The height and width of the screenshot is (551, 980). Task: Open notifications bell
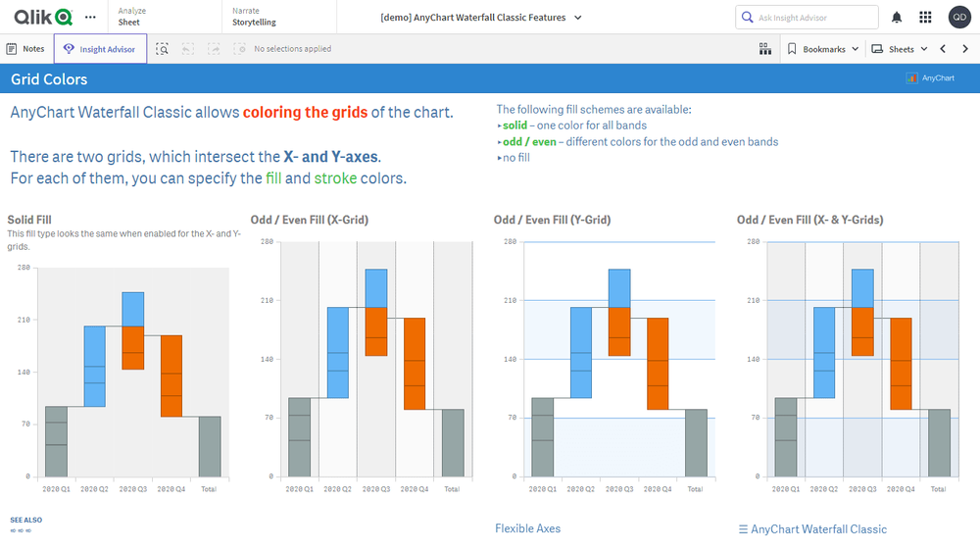point(897,17)
